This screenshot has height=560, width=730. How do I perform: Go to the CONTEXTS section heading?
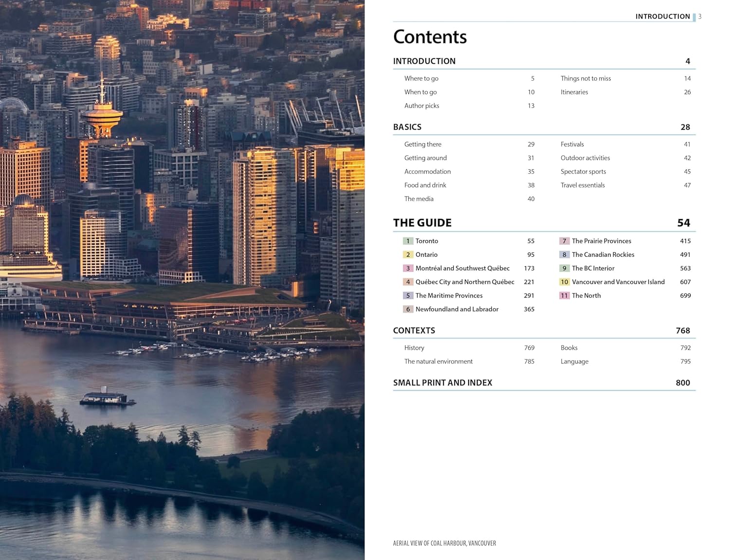pyautogui.click(x=414, y=330)
